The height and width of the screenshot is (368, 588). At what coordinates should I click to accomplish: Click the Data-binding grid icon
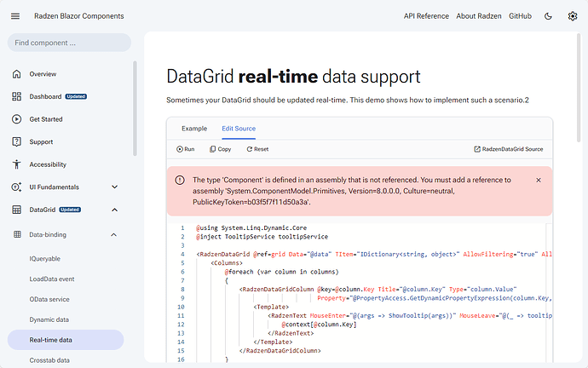click(x=17, y=234)
